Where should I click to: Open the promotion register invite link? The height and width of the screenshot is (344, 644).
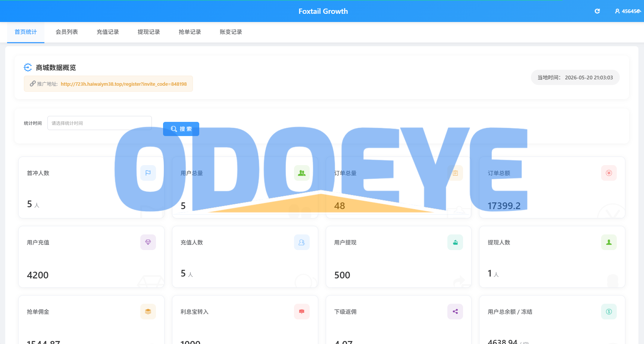[x=124, y=84]
